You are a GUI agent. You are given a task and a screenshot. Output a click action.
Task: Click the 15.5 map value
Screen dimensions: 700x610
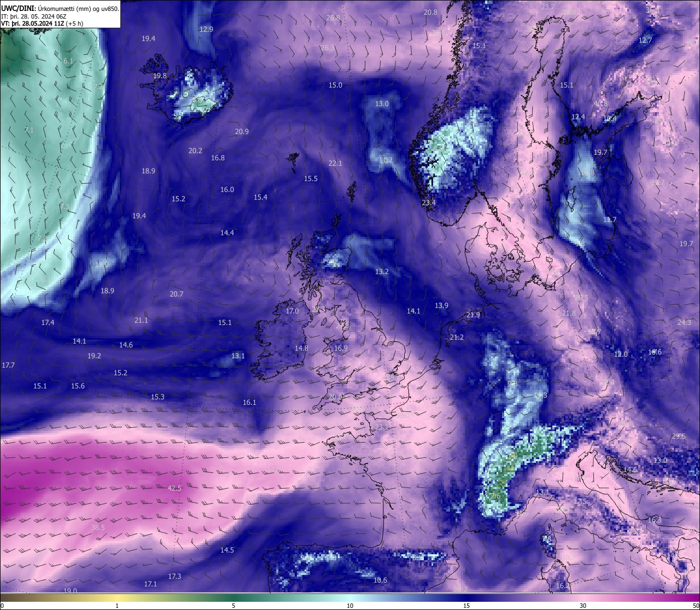pos(311,178)
